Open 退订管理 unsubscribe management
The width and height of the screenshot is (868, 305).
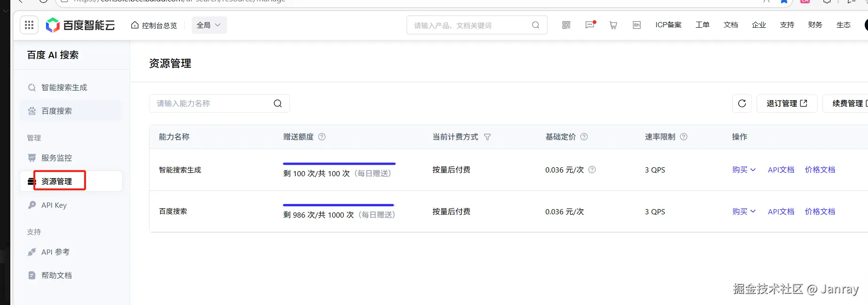[787, 103]
